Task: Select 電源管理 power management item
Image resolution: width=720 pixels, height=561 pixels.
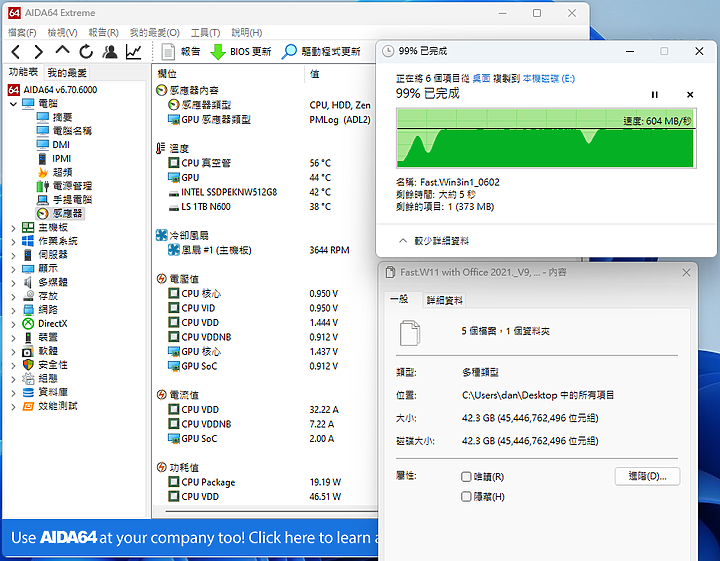Action: pyautogui.click(x=64, y=186)
